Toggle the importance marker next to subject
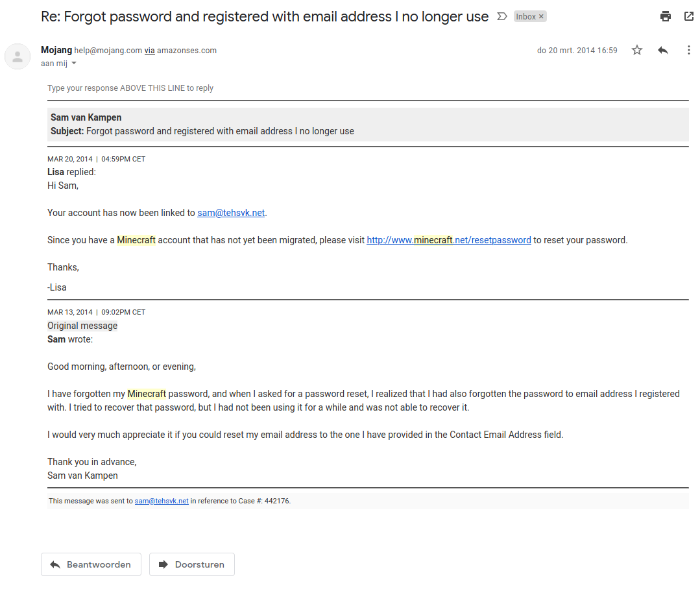The width and height of the screenshot is (700, 602). click(501, 17)
